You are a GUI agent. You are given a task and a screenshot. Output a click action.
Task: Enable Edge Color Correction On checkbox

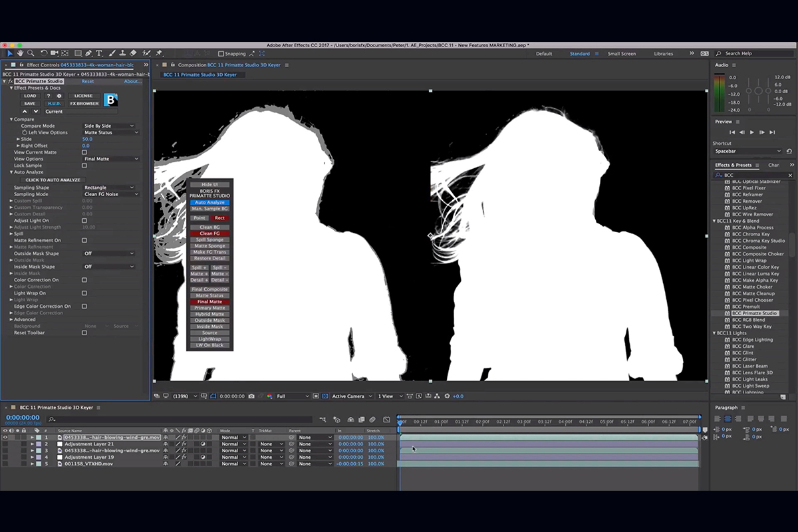(84, 307)
